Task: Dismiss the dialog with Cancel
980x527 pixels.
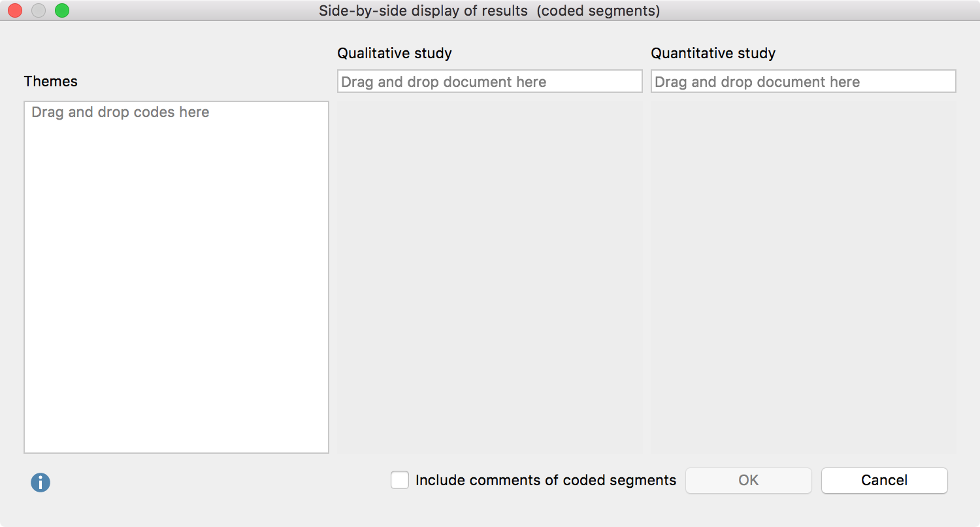Action: tap(885, 481)
